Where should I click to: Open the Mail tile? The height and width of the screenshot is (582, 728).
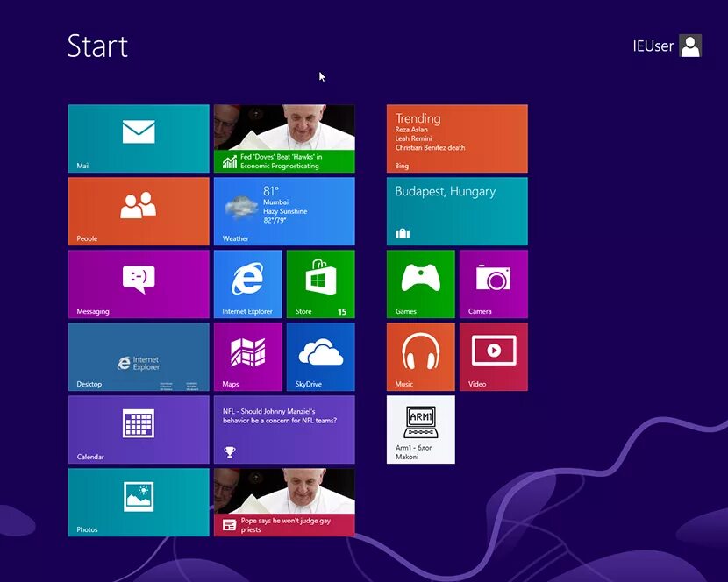(139, 138)
